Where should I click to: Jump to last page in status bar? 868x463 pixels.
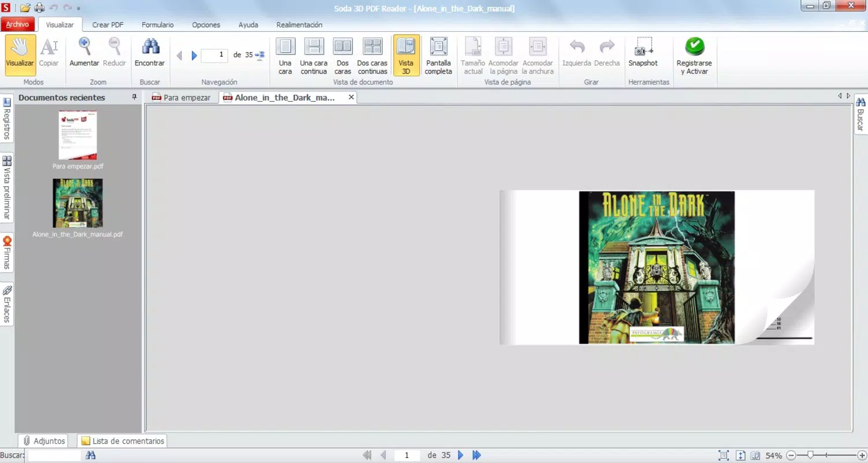pyautogui.click(x=477, y=455)
